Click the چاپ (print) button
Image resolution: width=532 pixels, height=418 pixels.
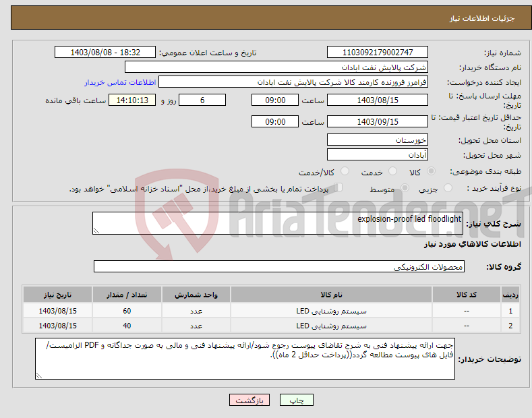pyautogui.click(x=296, y=400)
